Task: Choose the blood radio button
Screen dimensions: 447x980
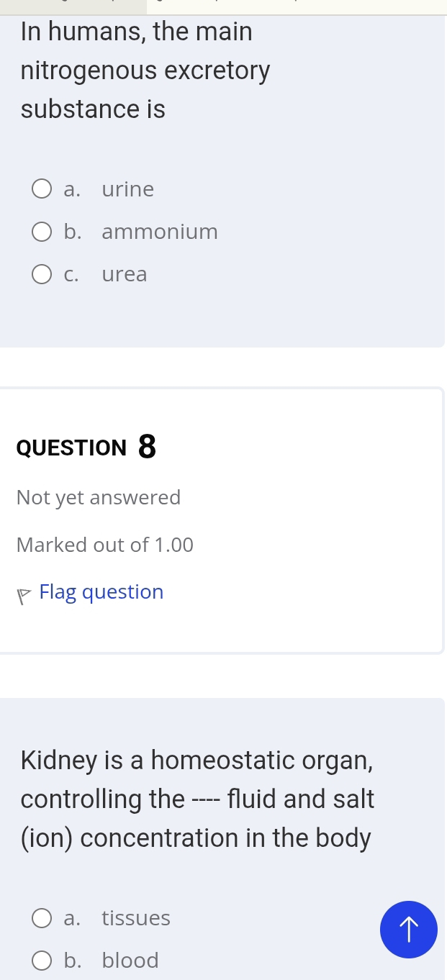Action: tap(42, 961)
